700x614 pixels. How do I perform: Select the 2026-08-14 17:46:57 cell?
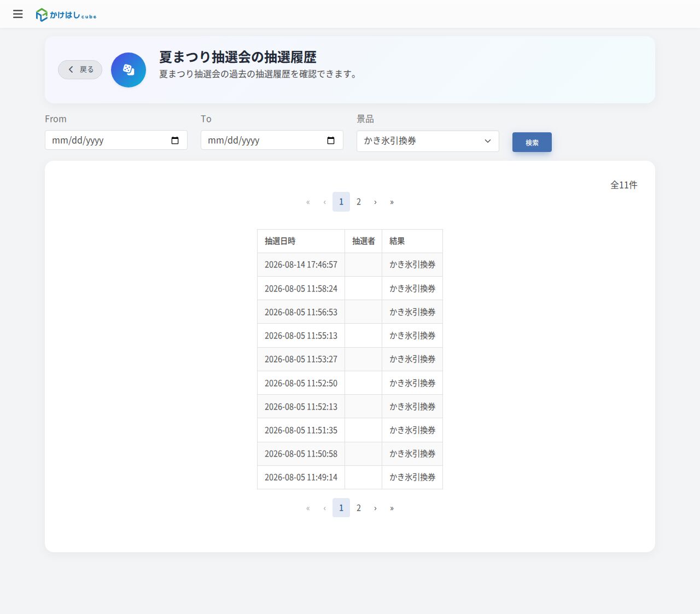point(301,265)
